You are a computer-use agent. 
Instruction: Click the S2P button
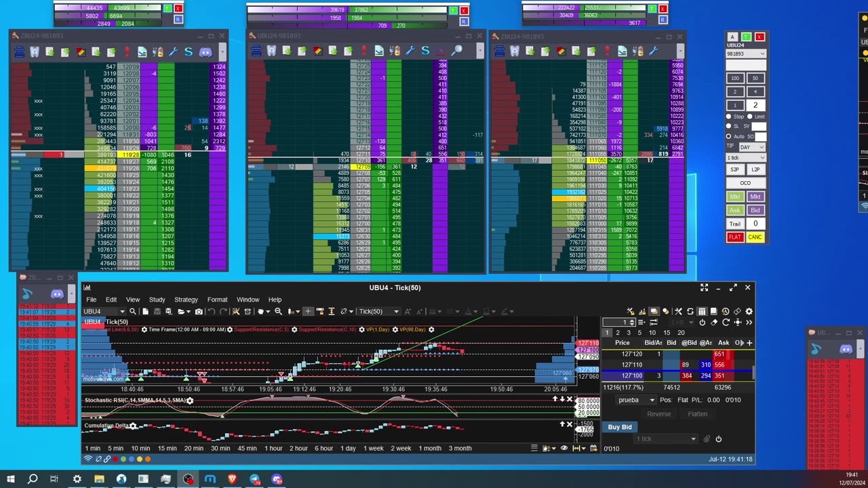pyautogui.click(x=735, y=169)
